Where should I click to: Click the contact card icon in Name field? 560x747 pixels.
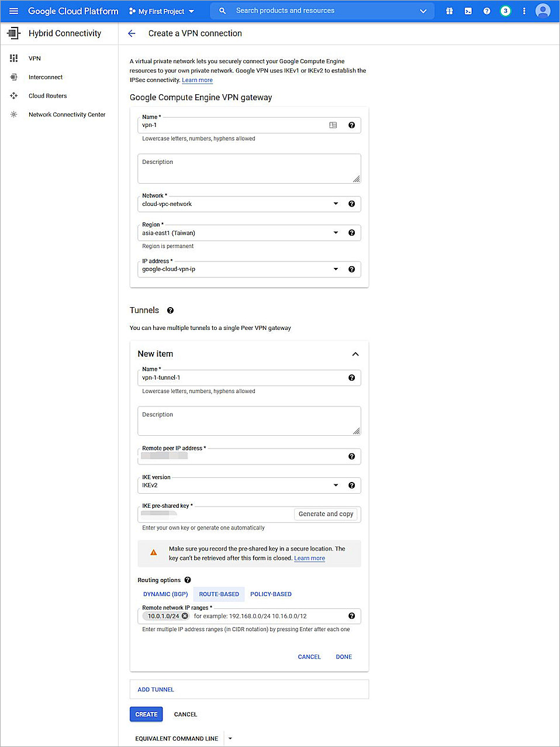pos(333,125)
